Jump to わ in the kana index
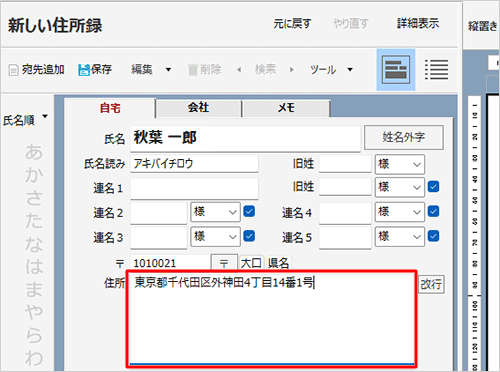This screenshot has height=372, width=500. pyautogui.click(x=34, y=358)
